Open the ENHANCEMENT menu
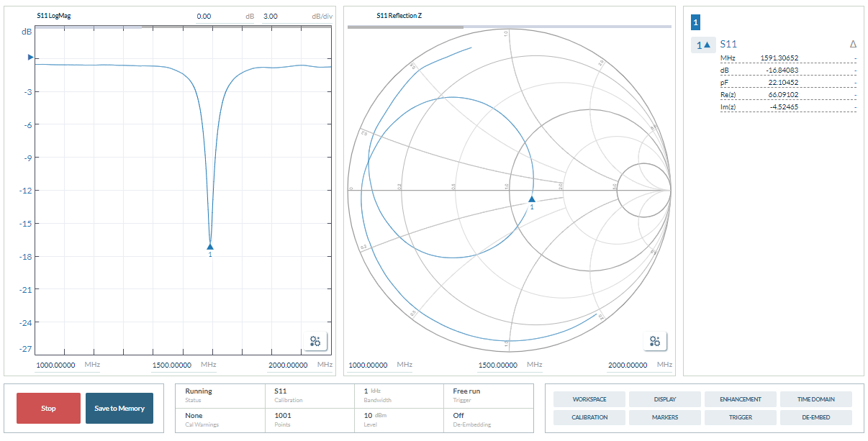Image resolution: width=868 pixels, height=441 pixels. pyautogui.click(x=741, y=399)
